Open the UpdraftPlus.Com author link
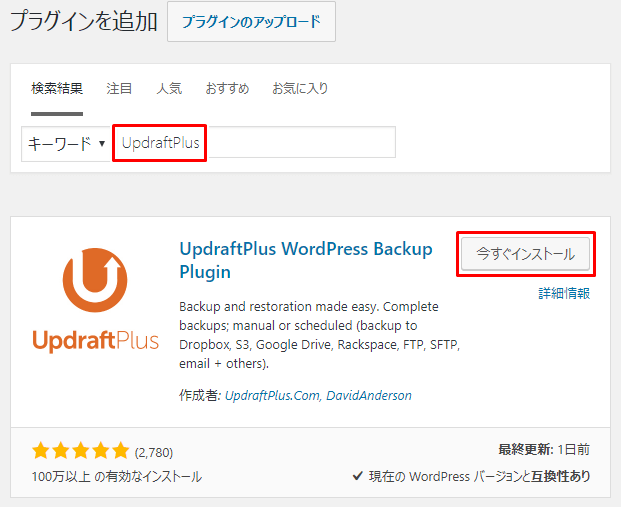Viewport: 621px width, 507px height. click(272, 395)
